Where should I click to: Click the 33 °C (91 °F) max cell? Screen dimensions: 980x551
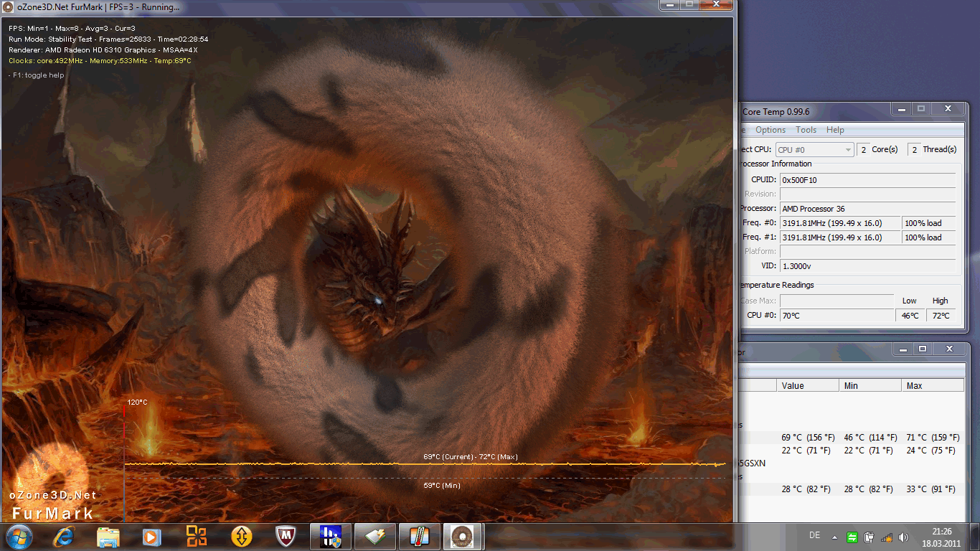pos(930,489)
